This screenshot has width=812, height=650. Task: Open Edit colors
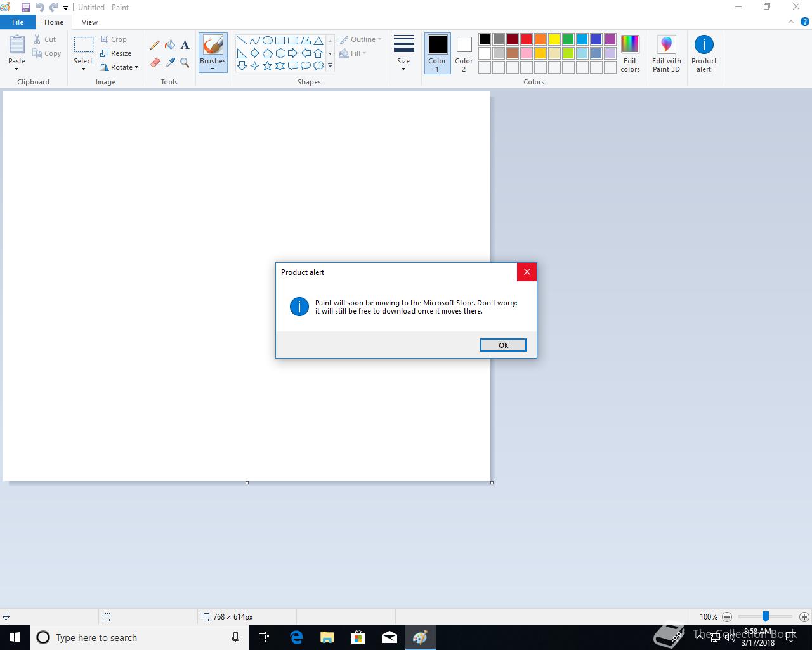point(630,53)
